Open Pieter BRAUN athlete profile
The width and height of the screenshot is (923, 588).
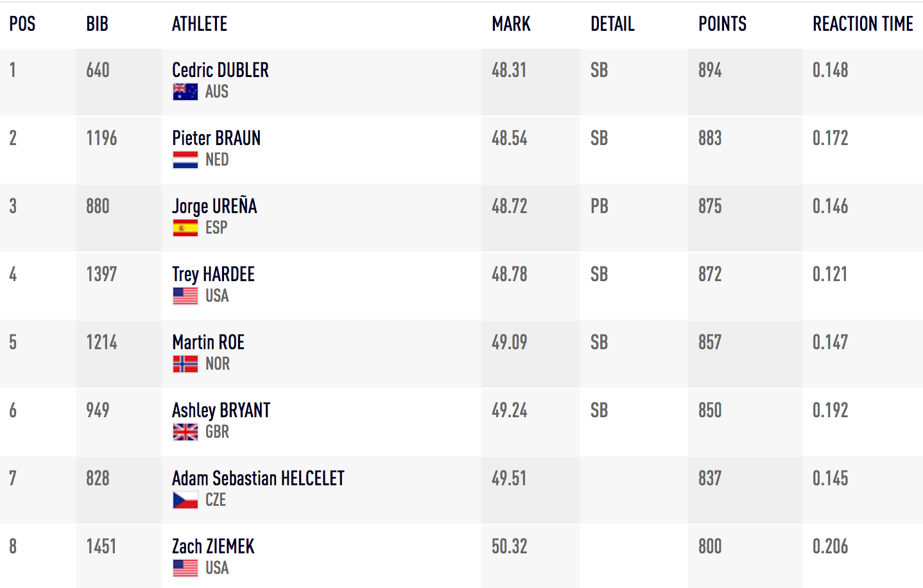(x=216, y=138)
